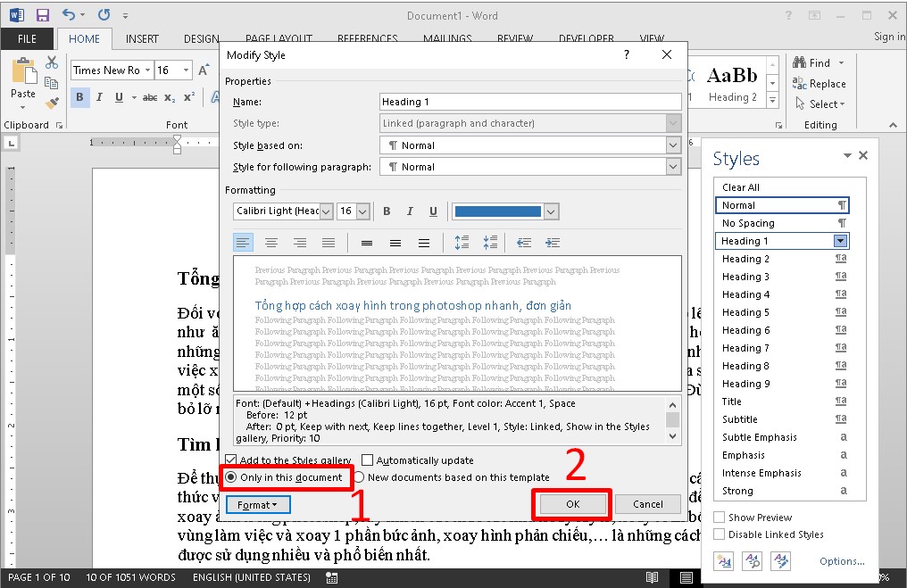Click the Italic icon in Modify Style dialog
Screen dimensions: 907x588
(x=410, y=211)
